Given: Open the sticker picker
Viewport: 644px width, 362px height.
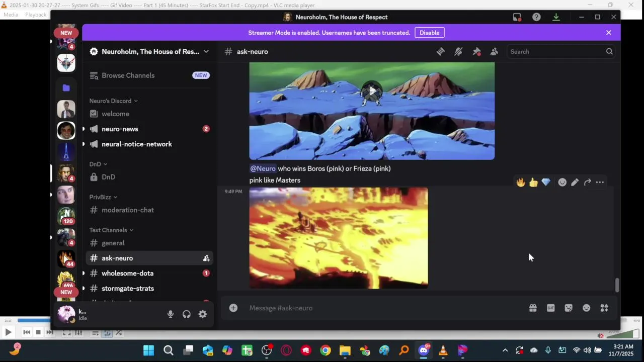Looking at the screenshot, I should point(569,308).
